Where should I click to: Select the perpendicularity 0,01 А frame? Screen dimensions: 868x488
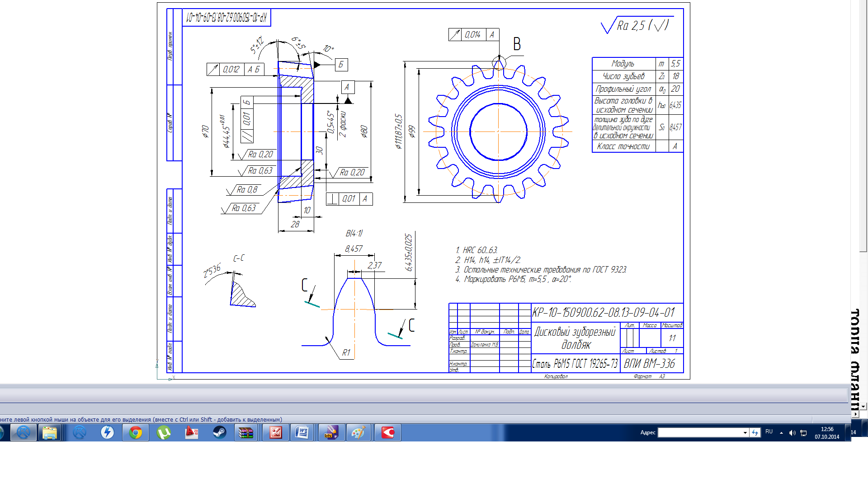tap(349, 199)
